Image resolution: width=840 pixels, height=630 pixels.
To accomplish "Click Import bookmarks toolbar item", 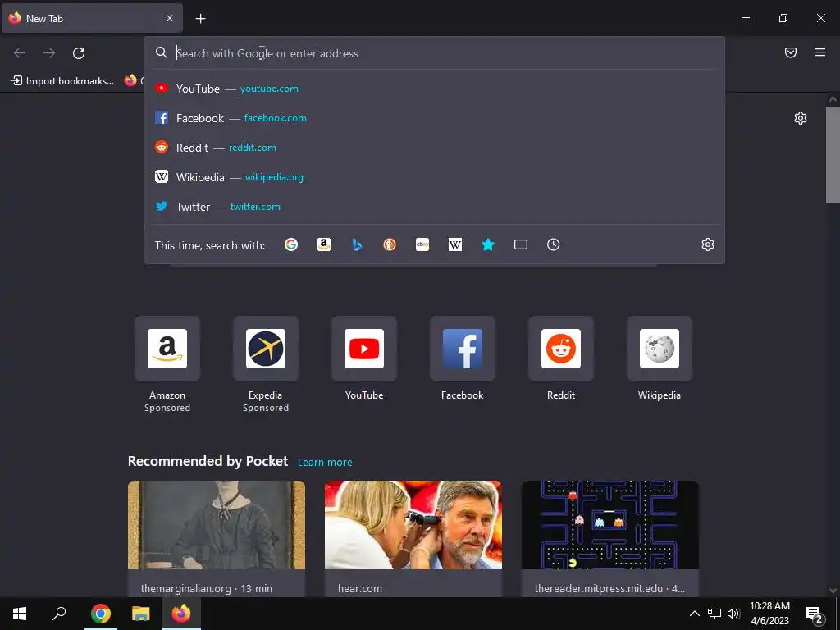I will (62, 81).
